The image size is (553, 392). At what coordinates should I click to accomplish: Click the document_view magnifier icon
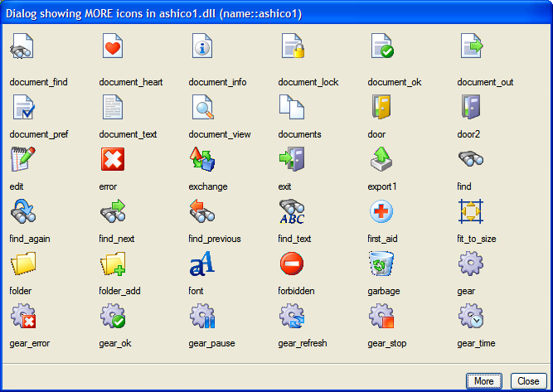(202, 107)
